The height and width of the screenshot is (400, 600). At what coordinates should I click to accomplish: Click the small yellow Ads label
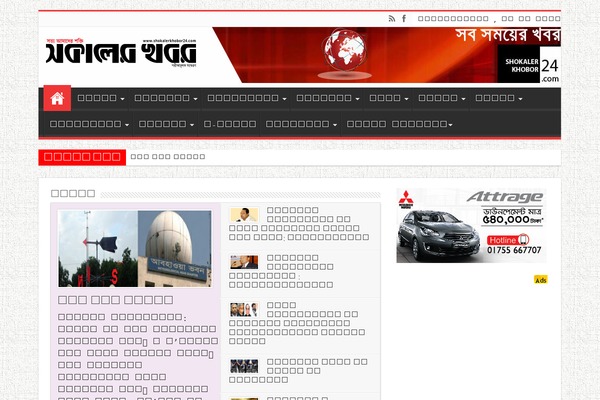coord(541,279)
